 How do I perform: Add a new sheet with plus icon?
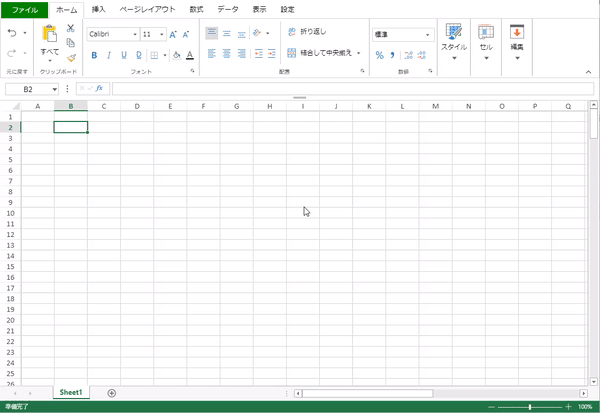coord(111,393)
